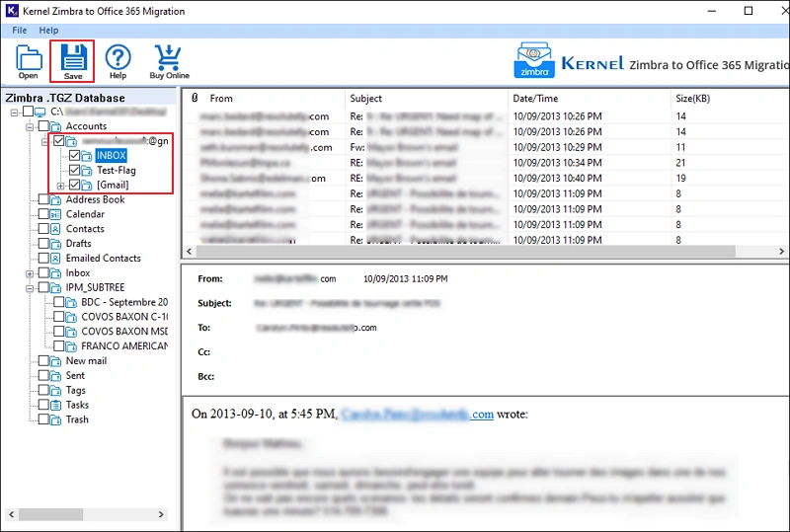The width and height of the screenshot is (790, 532).
Task: Click the blurred email link in message body
Action: 417,415
